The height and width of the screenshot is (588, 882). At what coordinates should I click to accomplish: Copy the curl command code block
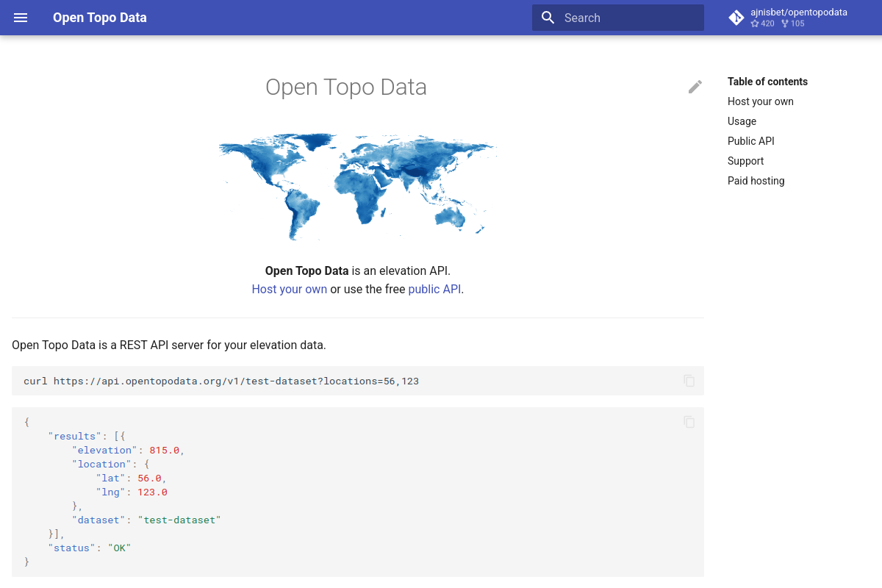(x=689, y=381)
